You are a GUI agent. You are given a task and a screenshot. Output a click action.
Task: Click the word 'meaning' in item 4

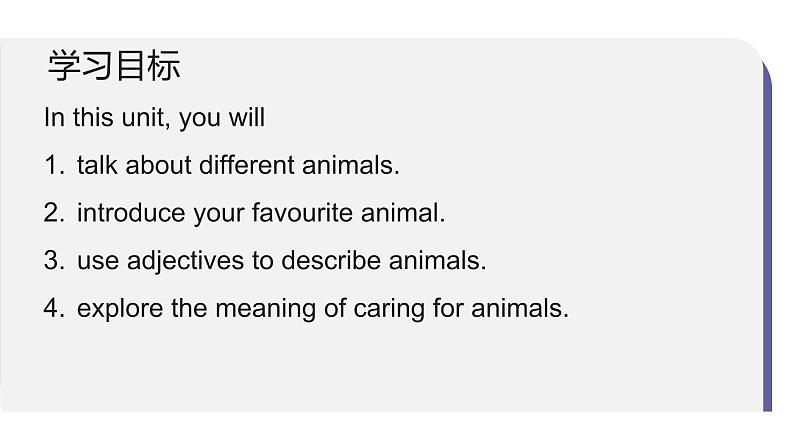click(x=265, y=309)
